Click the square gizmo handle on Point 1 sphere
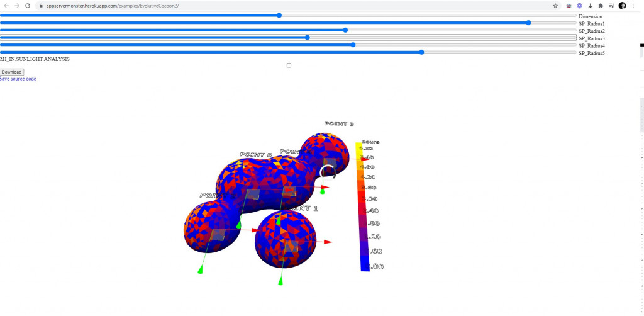This screenshot has height=316, width=644. (291, 246)
